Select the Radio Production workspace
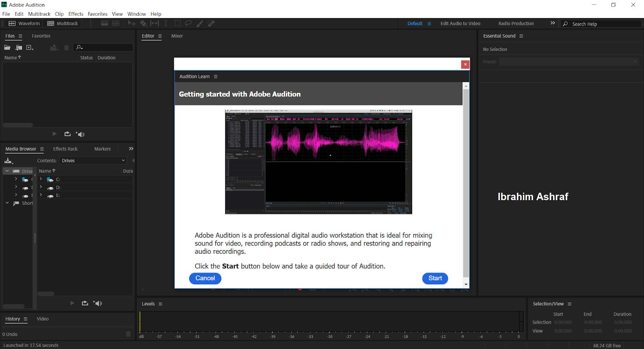 tap(516, 23)
